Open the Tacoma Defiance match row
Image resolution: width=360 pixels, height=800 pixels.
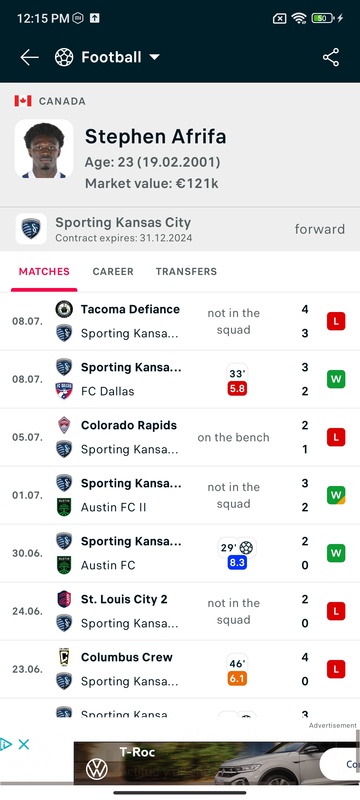(180, 321)
